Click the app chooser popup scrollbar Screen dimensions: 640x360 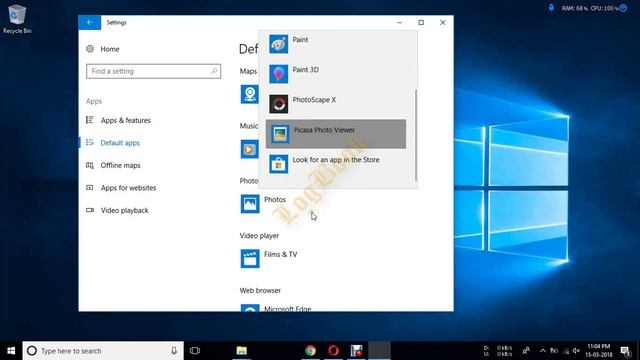416,135
